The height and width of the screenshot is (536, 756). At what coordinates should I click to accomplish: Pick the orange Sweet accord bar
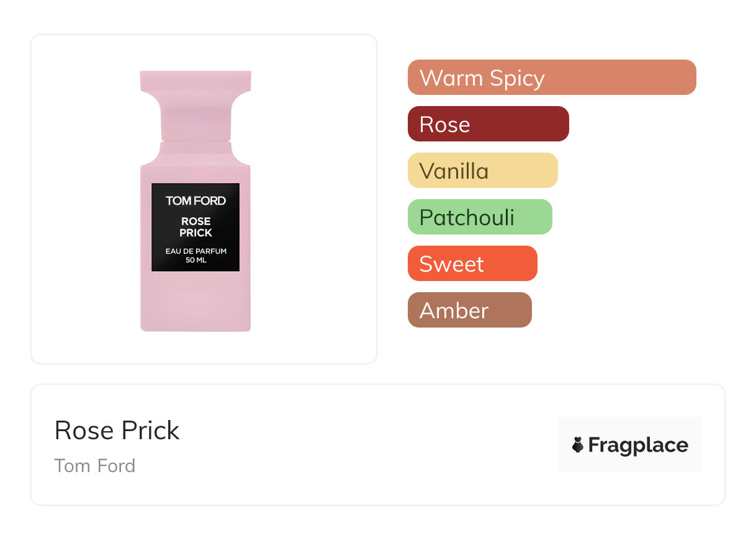click(472, 264)
